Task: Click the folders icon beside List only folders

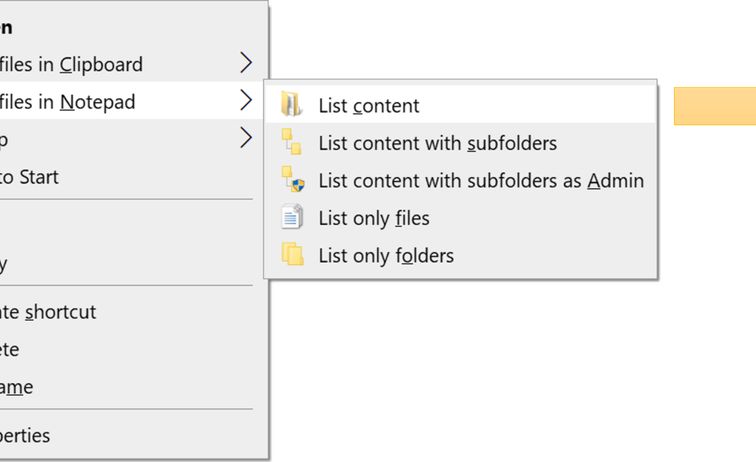Action: (291, 255)
